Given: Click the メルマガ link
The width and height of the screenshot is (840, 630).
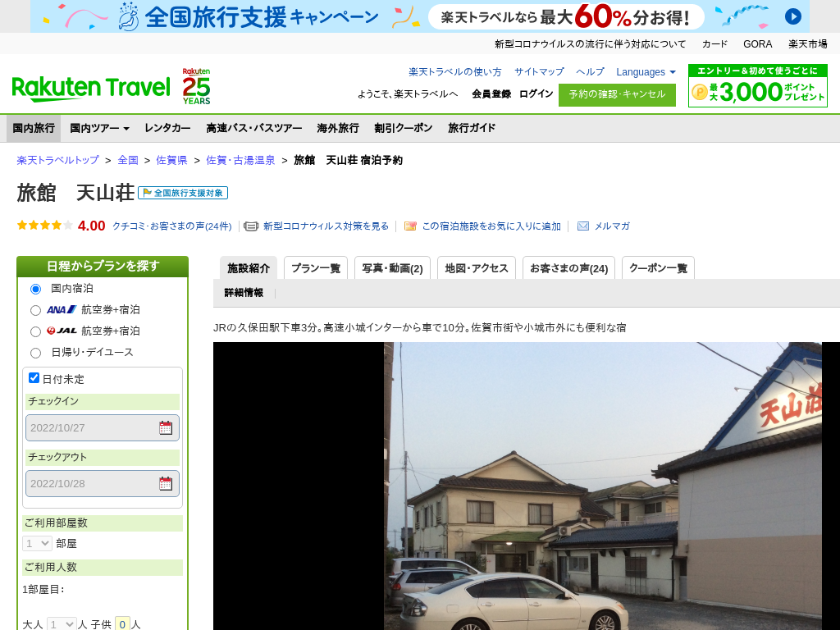Looking at the screenshot, I should coord(612,226).
